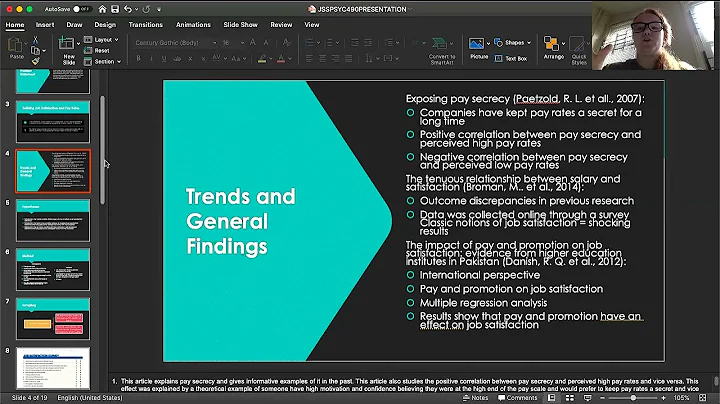Screen dimensions: 720x404
Task: Switch to the View tab
Action: [312, 25]
